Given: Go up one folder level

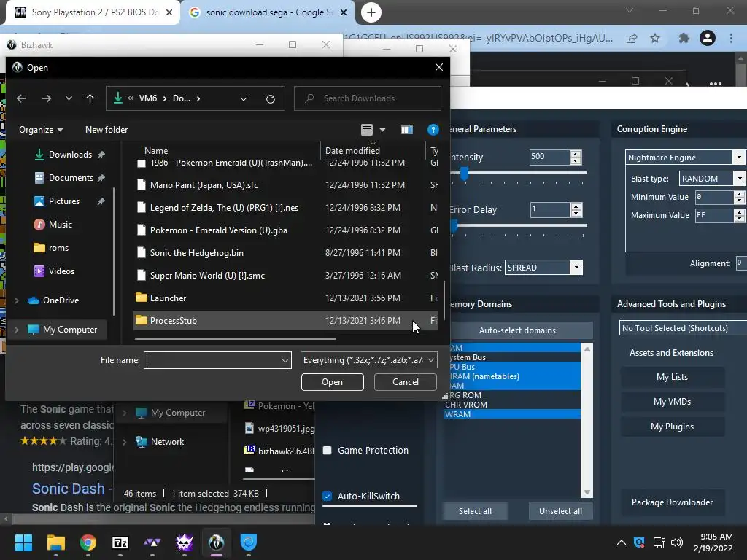Looking at the screenshot, I should 90,98.
